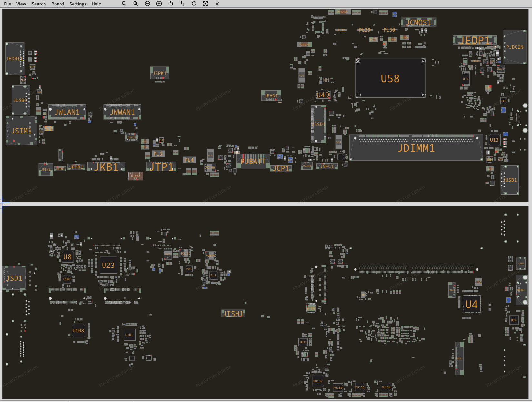Rotate the board counter-clockwise
The height and width of the screenshot is (402, 532).
pyautogui.click(x=171, y=4)
